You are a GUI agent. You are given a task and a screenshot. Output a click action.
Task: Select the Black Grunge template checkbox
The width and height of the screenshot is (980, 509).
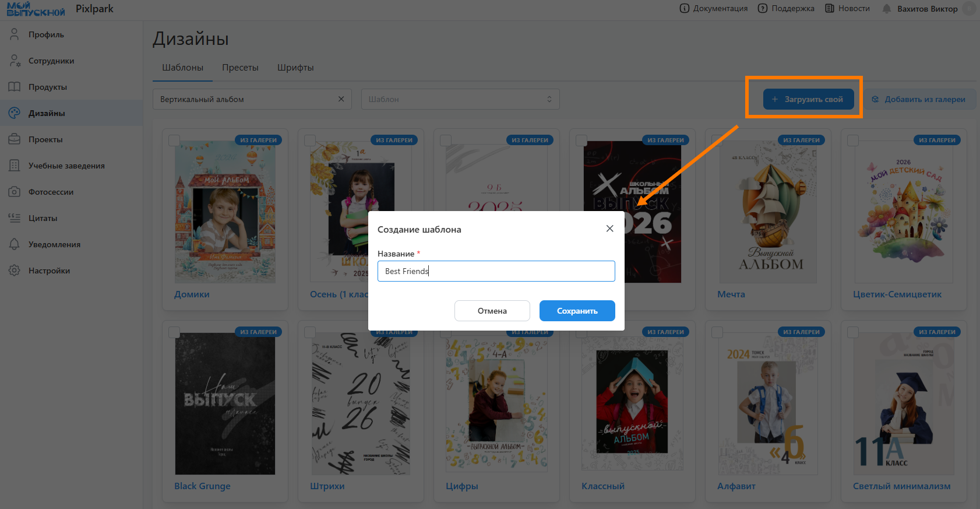174,332
